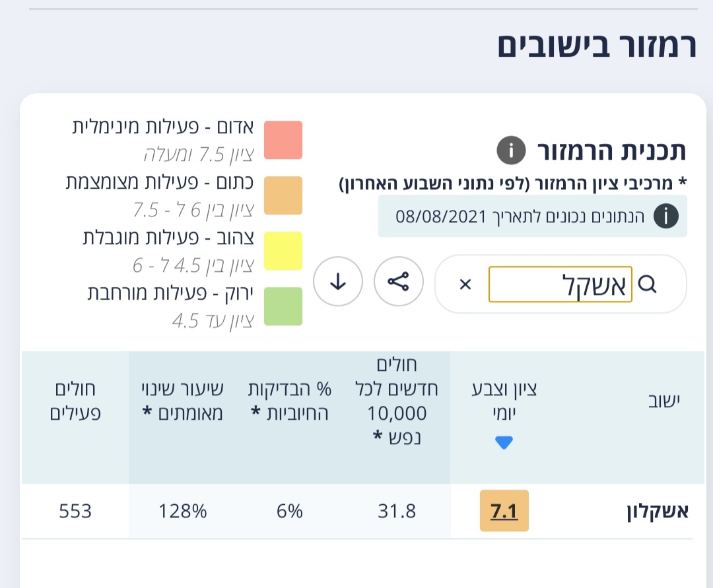The width and height of the screenshot is (713, 588).
Task: Click the red legend swatch
Action: (283, 140)
